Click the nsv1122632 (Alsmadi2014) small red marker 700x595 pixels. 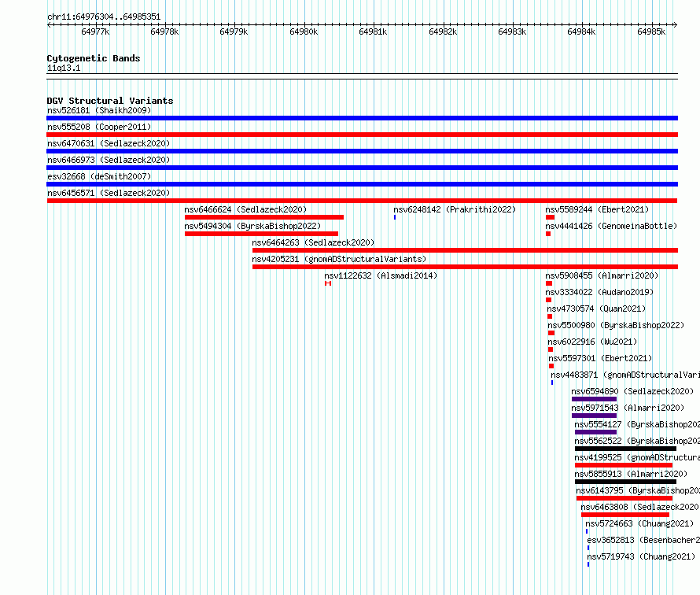[x=328, y=283]
